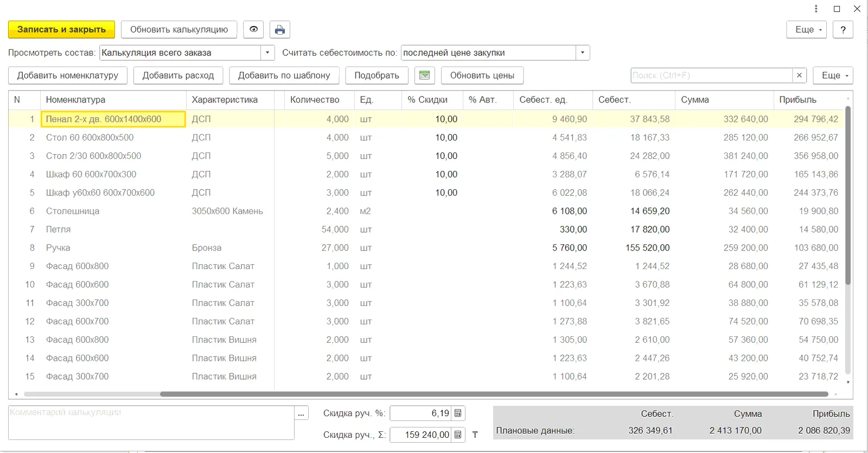This screenshot has height=453, width=868.
Task: Click the eye preview icon button
Action: click(253, 29)
